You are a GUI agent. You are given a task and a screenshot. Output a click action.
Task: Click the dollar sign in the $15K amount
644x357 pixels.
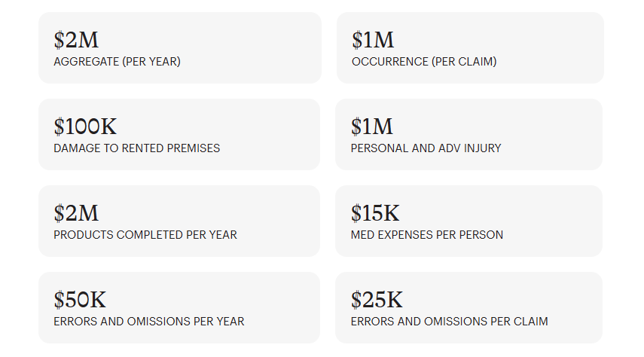point(356,213)
